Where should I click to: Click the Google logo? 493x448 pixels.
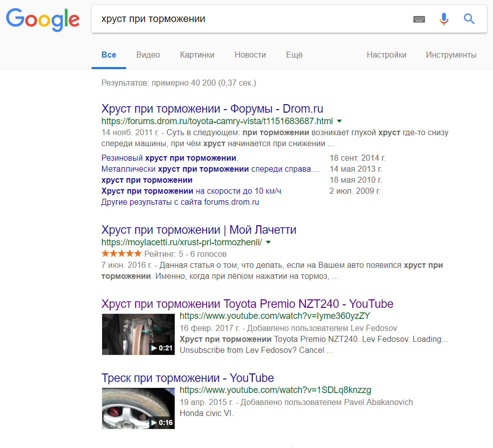click(x=43, y=20)
